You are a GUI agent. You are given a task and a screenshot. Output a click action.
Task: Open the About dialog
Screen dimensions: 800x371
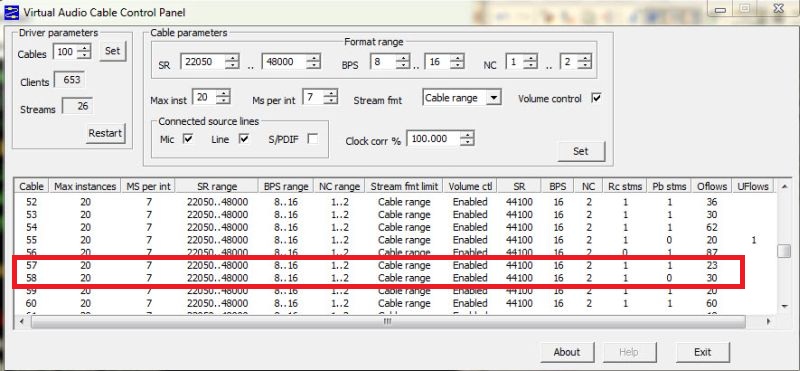[x=567, y=352]
